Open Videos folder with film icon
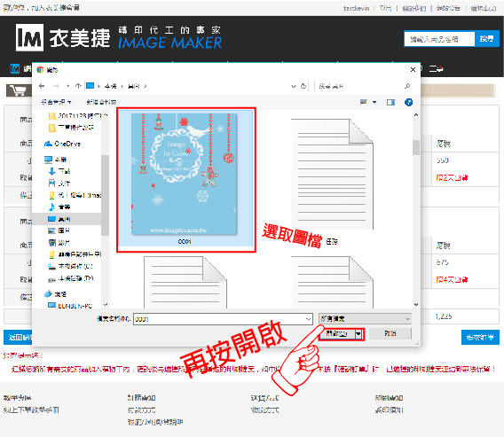This screenshot has width=504, height=437. (59, 242)
